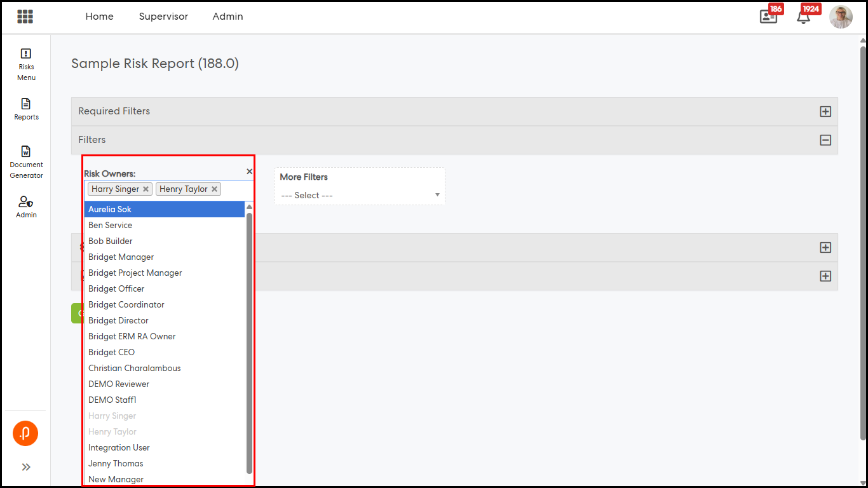This screenshot has height=488, width=868.
Task: Open the notifications bell with 1924 badge
Action: coord(804,17)
